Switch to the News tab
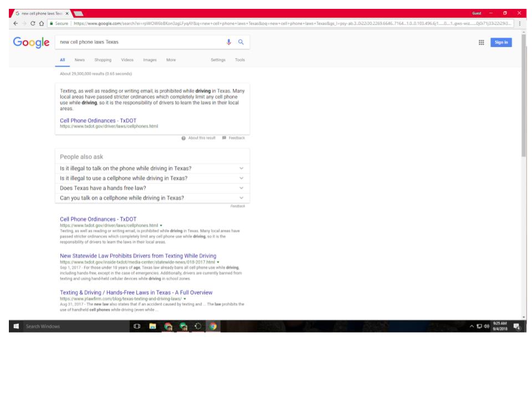This screenshot has height=399, width=532. (x=80, y=60)
